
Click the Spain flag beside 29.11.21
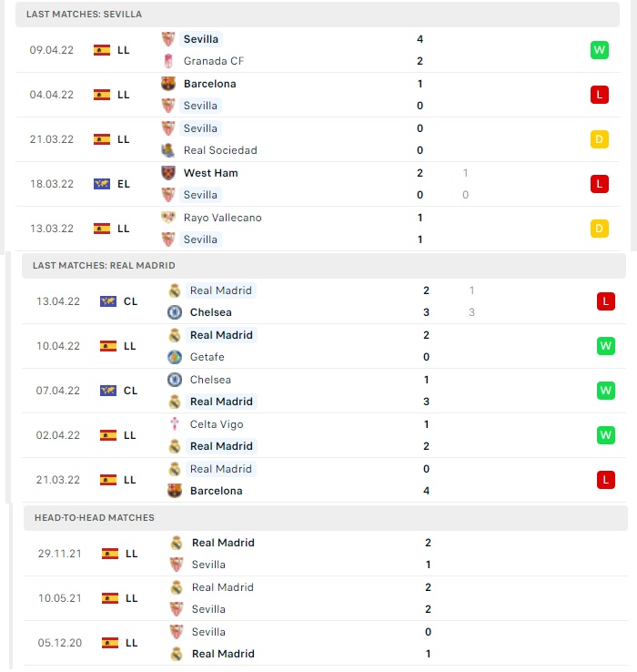coord(110,554)
